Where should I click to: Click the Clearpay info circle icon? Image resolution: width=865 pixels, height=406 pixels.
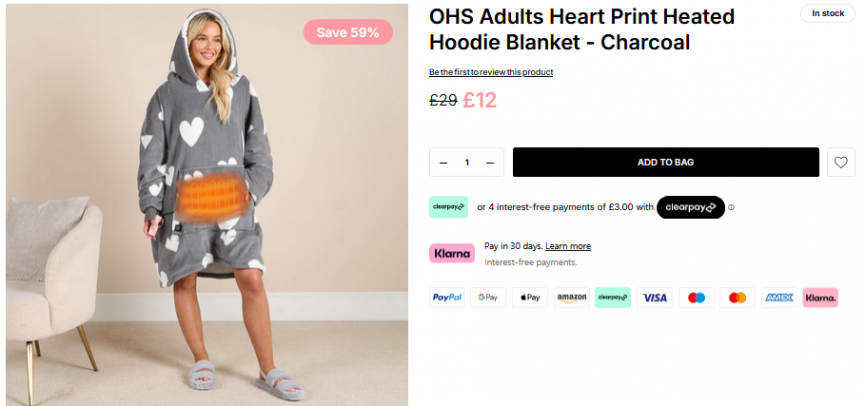coord(731,208)
